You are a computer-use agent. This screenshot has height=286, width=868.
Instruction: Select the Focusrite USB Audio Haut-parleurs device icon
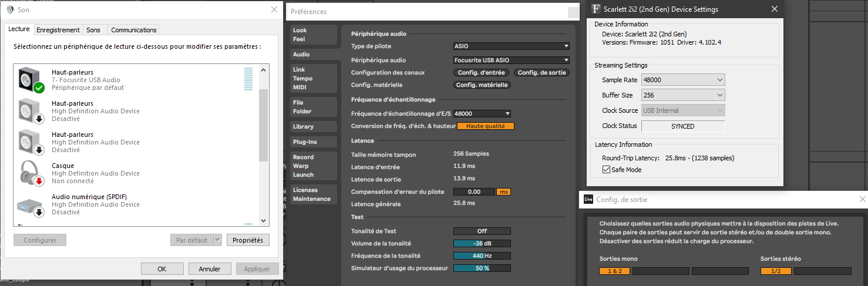(31, 80)
